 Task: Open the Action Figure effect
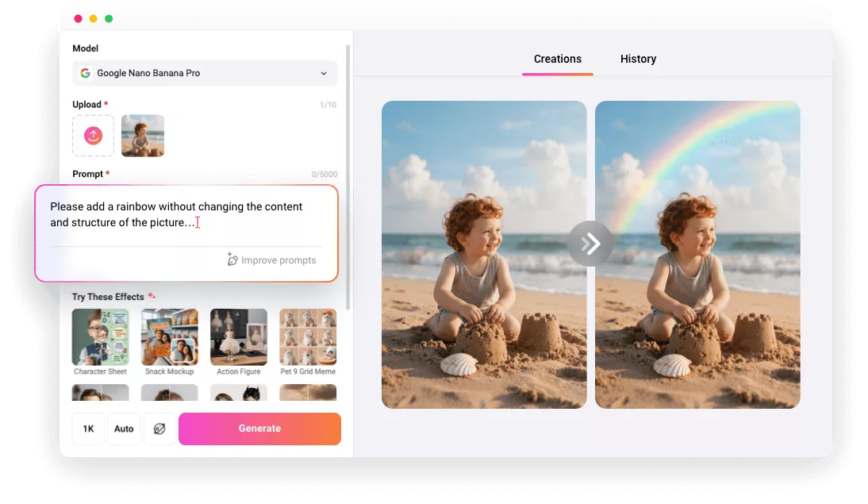click(x=238, y=337)
